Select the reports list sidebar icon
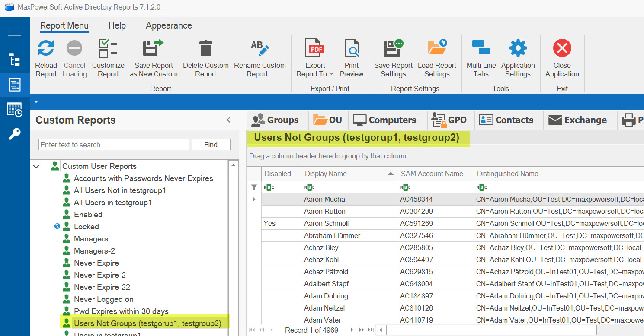Image resolution: width=644 pixels, height=336 pixels. [15, 85]
